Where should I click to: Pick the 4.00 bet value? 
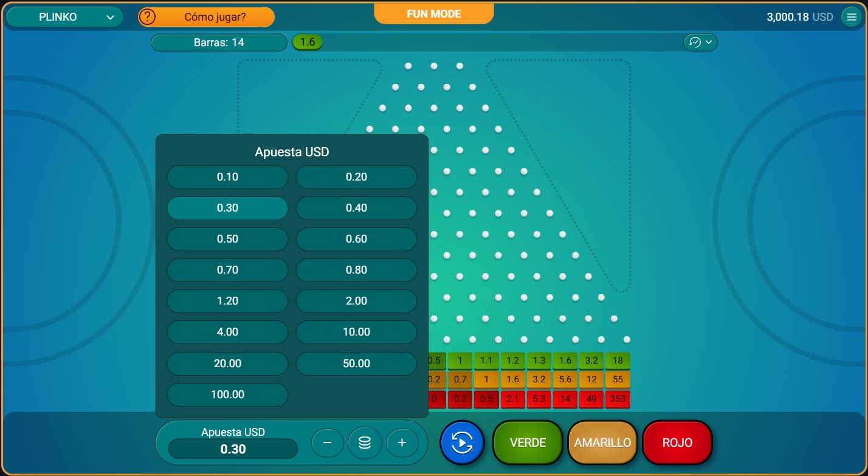point(227,332)
